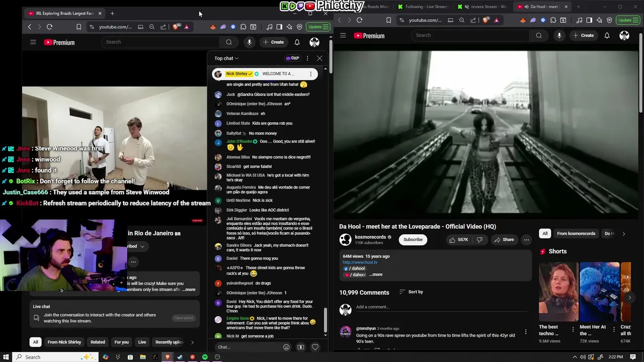
Task: Dislike the Da Hool video
Action: pos(479,240)
